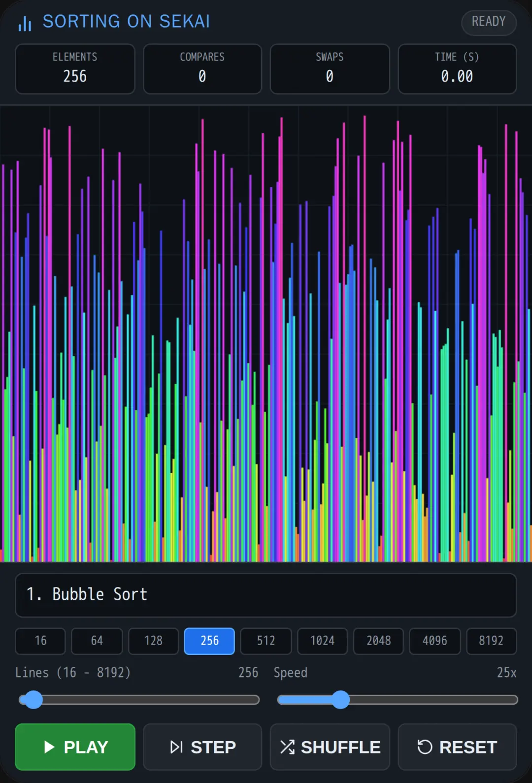The height and width of the screenshot is (783, 532).
Task: Click the Lines (16 - 8192) label
Action: point(73,673)
